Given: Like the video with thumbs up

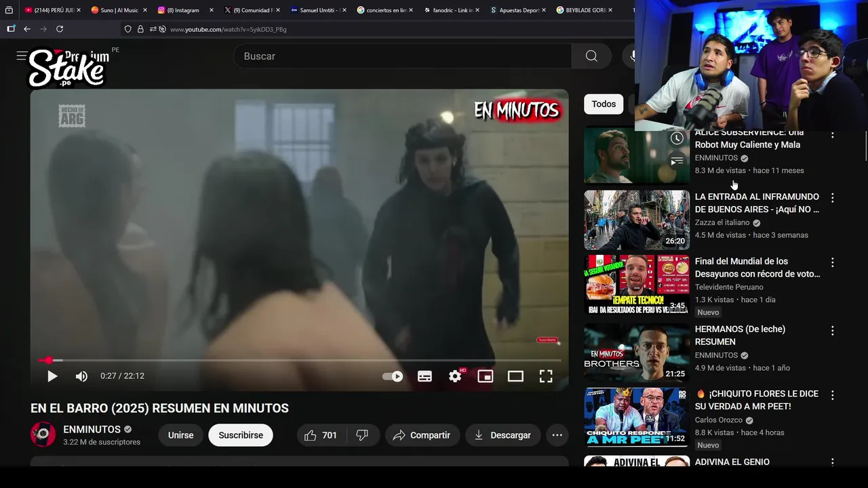Looking at the screenshot, I should pos(321,435).
